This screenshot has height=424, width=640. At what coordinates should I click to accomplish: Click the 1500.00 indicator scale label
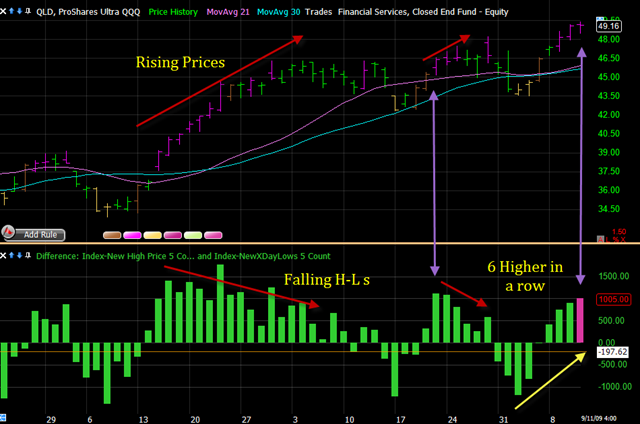click(613, 276)
